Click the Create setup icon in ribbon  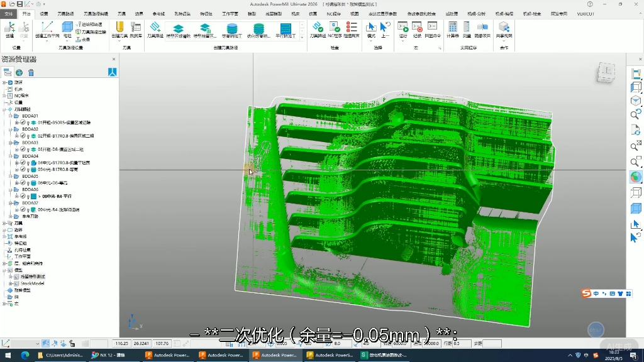click(x=9, y=28)
